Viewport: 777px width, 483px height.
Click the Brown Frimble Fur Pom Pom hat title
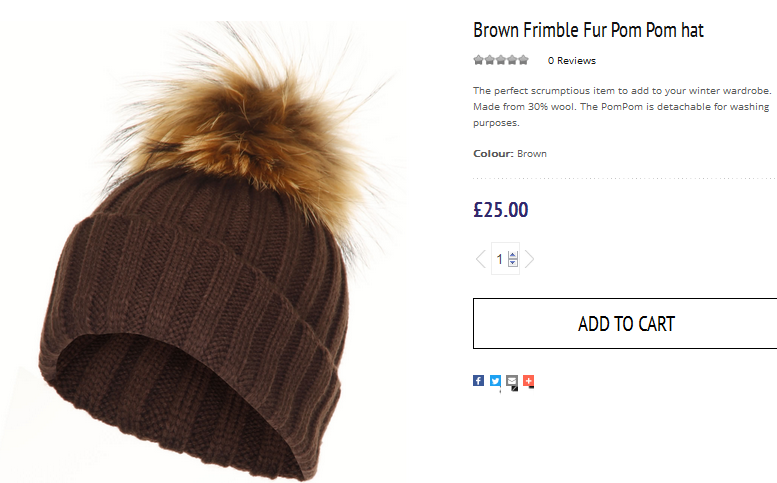[x=588, y=30]
